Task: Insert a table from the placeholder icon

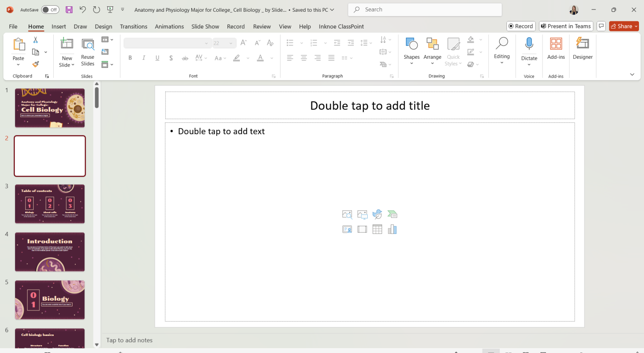Action: [377, 229]
